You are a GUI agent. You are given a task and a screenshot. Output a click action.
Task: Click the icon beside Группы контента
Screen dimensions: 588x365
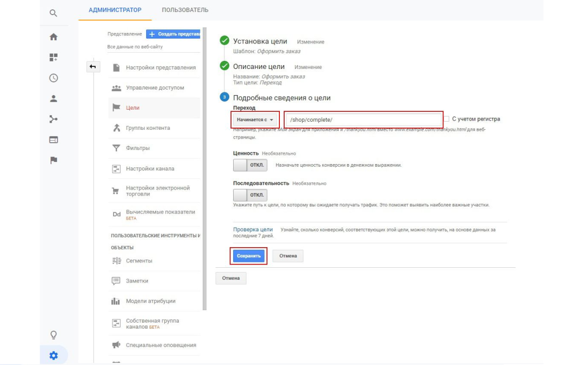click(116, 128)
